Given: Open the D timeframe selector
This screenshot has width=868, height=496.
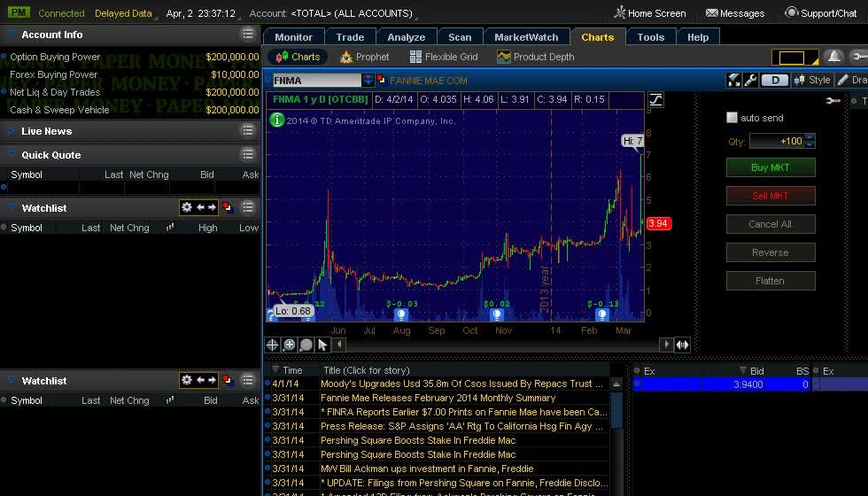Looking at the screenshot, I should [x=775, y=81].
